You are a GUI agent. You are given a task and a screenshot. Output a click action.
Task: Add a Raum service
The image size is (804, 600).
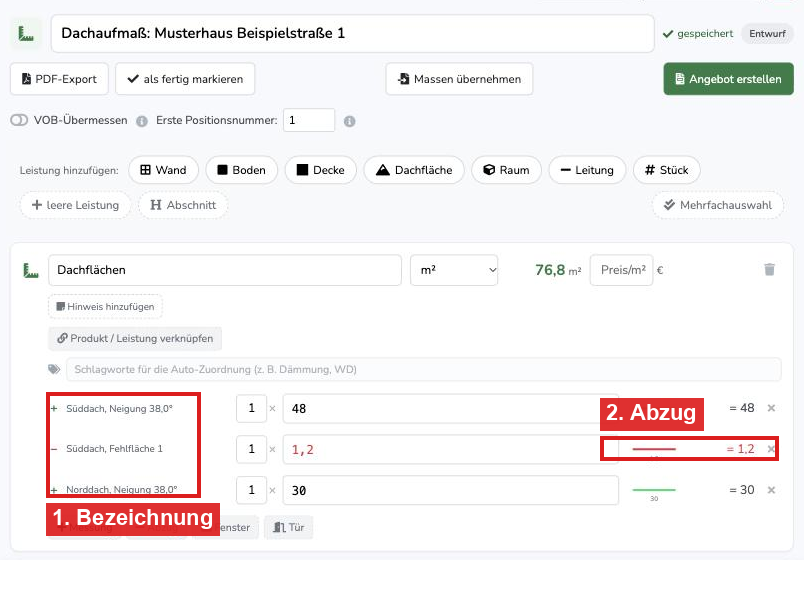point(506,170)
